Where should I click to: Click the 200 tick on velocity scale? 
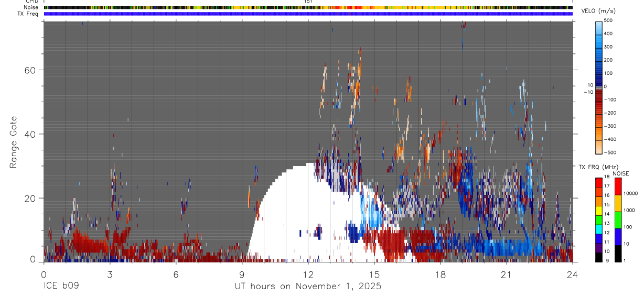click(x=609, y=60)
